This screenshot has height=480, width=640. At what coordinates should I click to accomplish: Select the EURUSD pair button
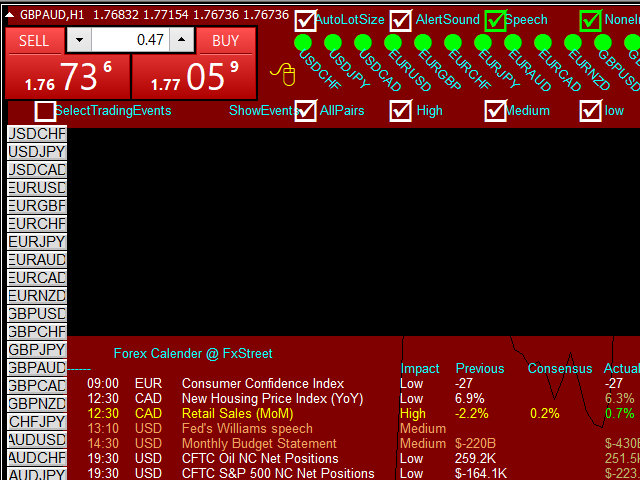[x=37, y=188]
